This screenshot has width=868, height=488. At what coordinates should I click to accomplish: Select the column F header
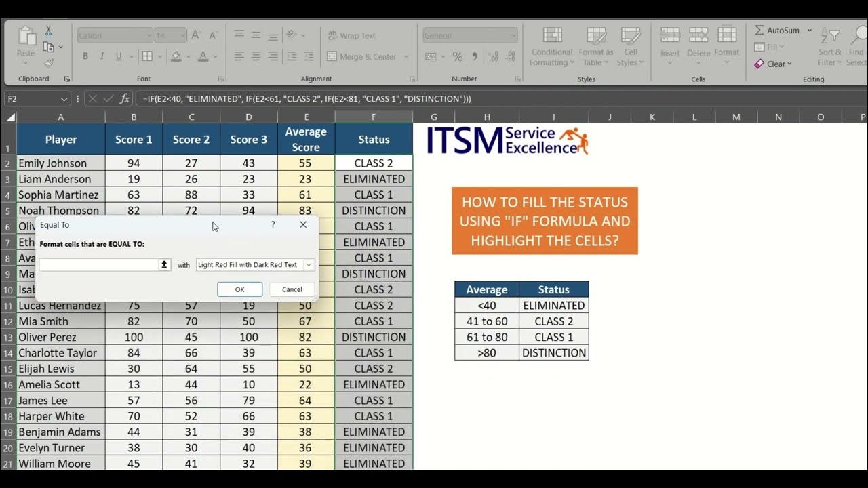coord(374,117)
